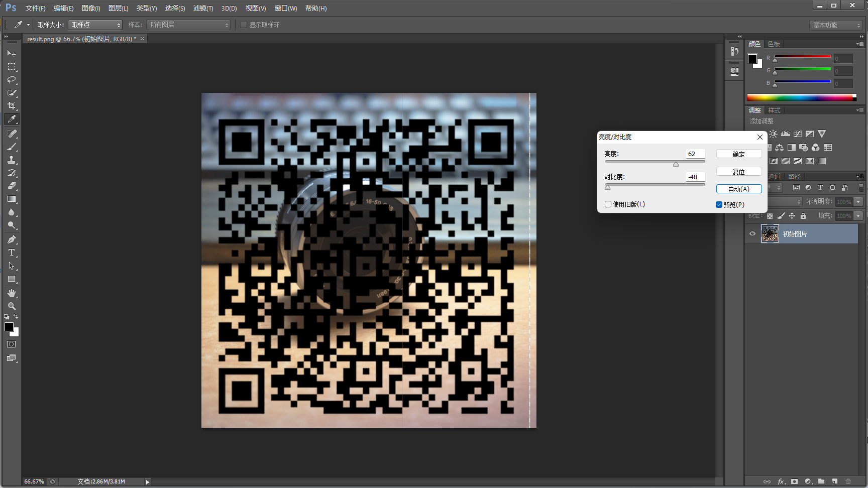This screenshot has height=488, width=868.
Task: Select the Pen tool
Action: 12,239
